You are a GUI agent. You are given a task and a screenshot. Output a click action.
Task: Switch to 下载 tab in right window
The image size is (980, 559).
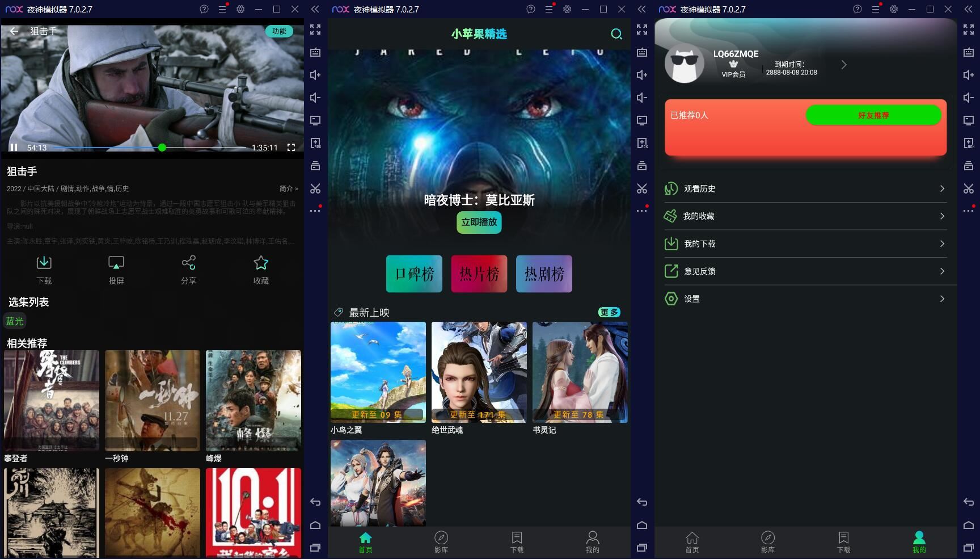(x=843, y=543)
